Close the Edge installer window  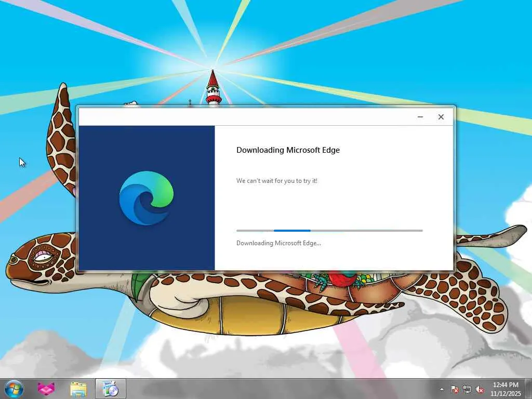441,117
